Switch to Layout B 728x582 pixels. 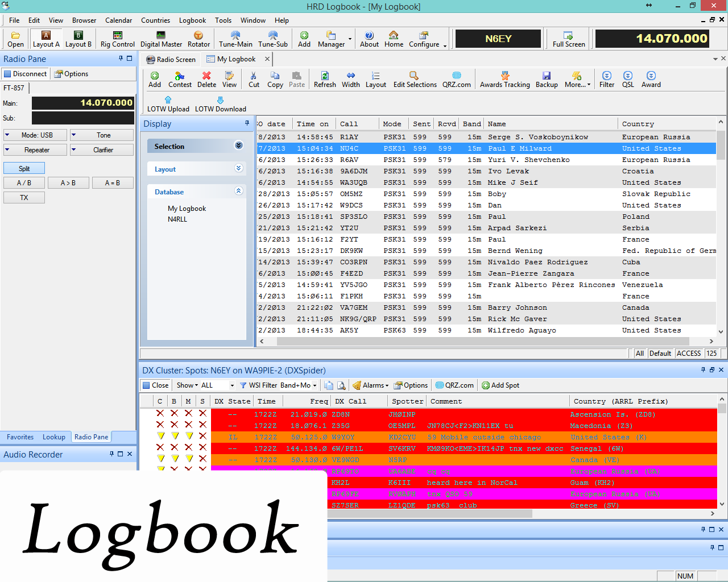coord(78,39)
